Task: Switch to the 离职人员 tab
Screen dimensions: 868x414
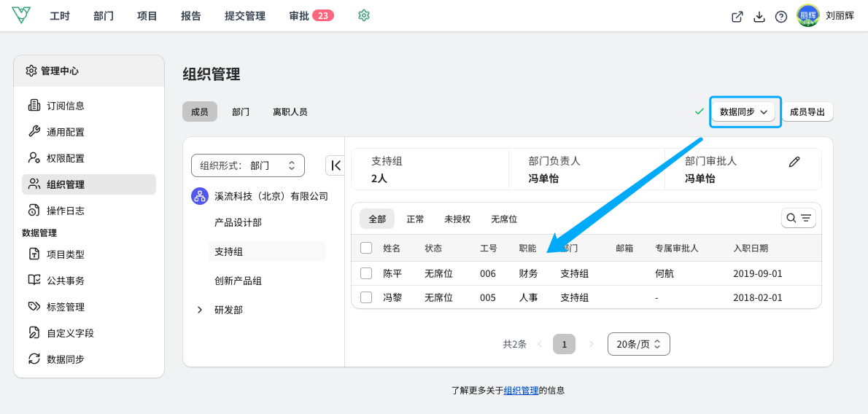Action: (x=290, y=112)
